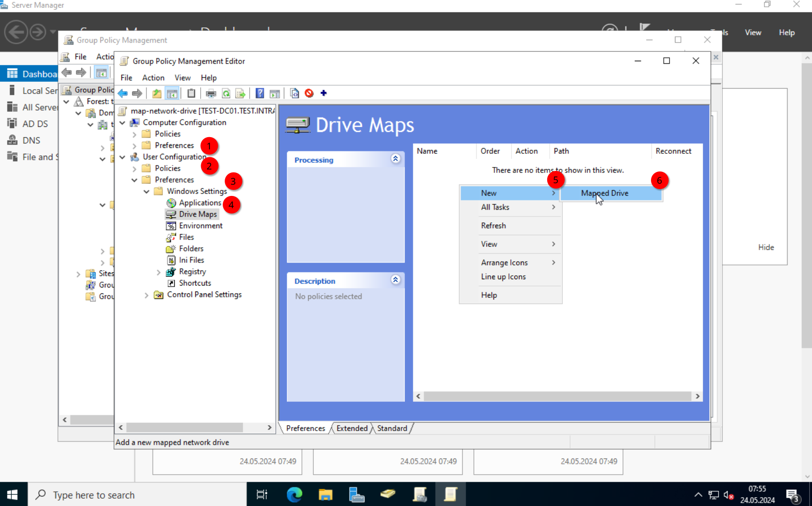Open the Editor's Action menu

tap(153, 78)
